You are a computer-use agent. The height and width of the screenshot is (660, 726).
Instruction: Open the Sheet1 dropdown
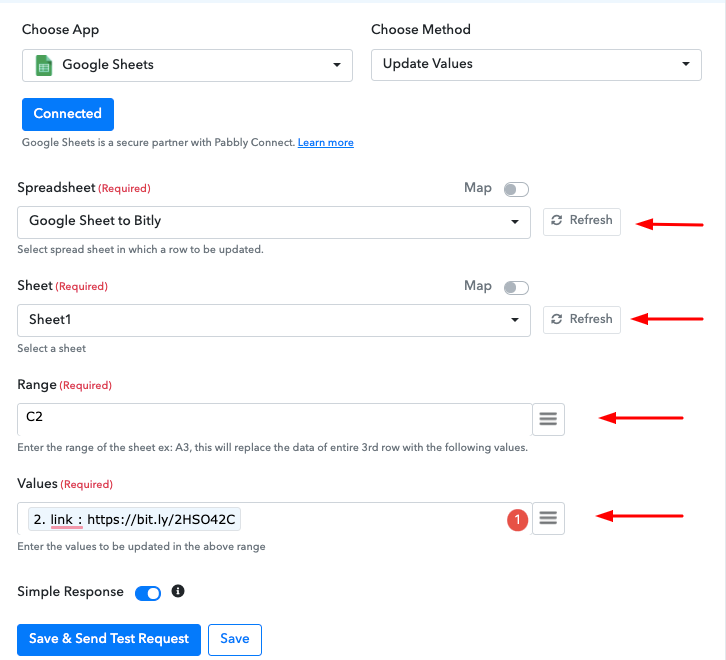(x=274, y=321)
